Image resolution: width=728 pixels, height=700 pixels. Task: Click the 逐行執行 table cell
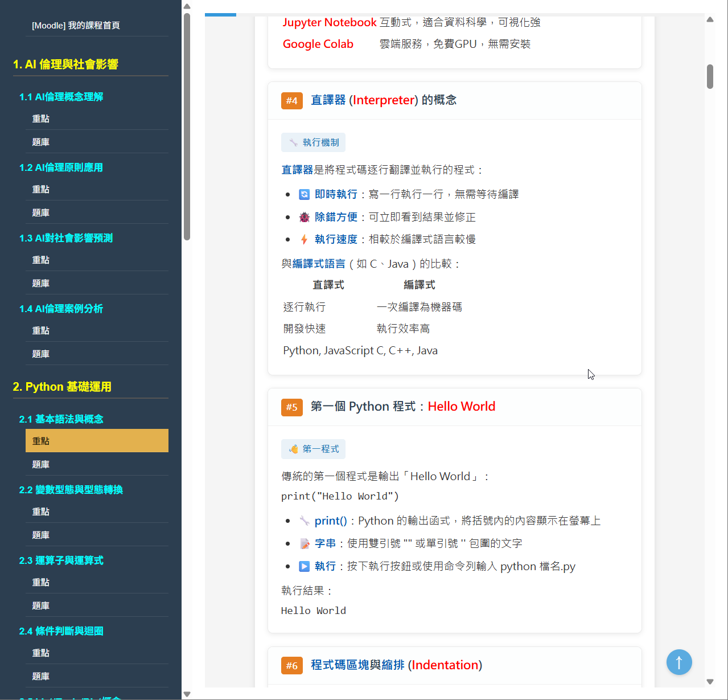pos(305,307)
